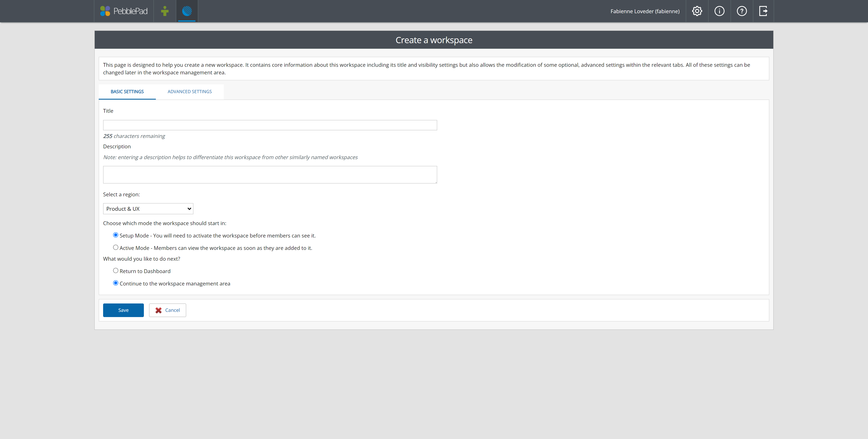Open the green Pebble+ icon

click(165, 11)
